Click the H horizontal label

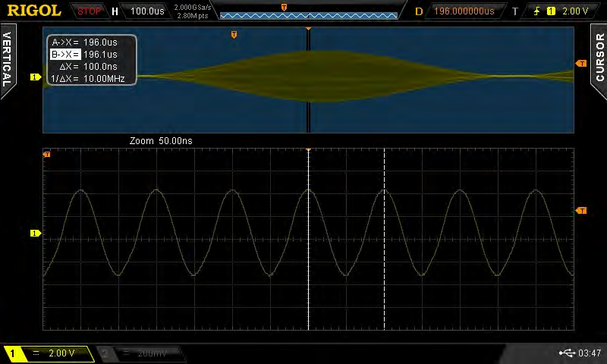point(115,11)
